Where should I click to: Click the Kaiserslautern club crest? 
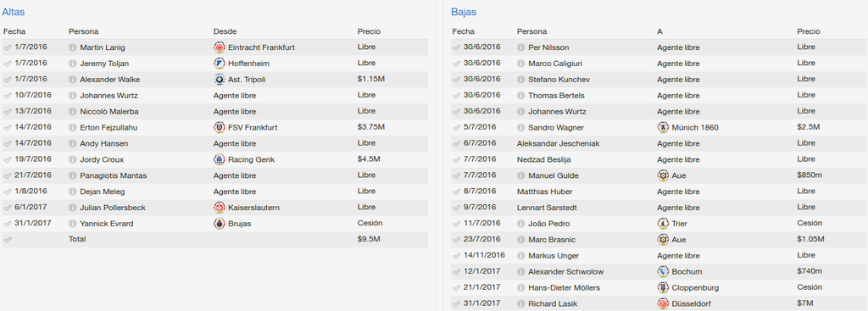[220, 208]
